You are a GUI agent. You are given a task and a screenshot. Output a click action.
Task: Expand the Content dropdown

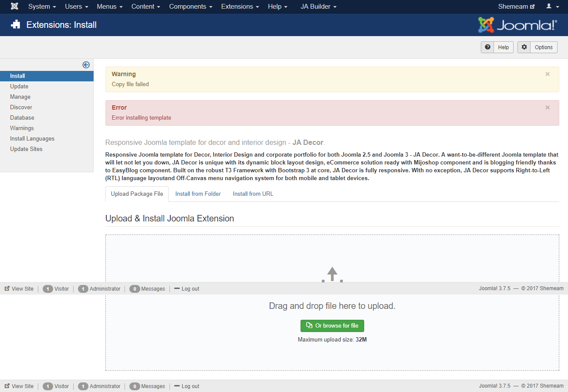tap(146, 7)
